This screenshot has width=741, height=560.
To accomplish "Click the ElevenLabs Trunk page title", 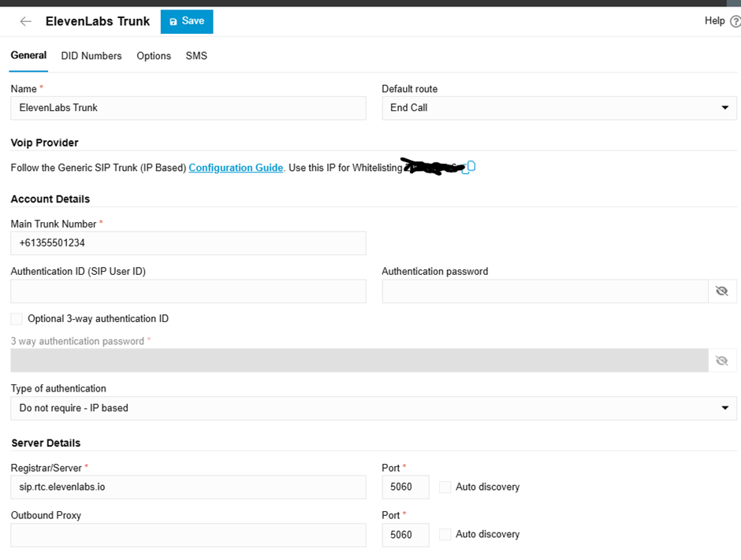I will pyautogui.click(x=97, y=21).
